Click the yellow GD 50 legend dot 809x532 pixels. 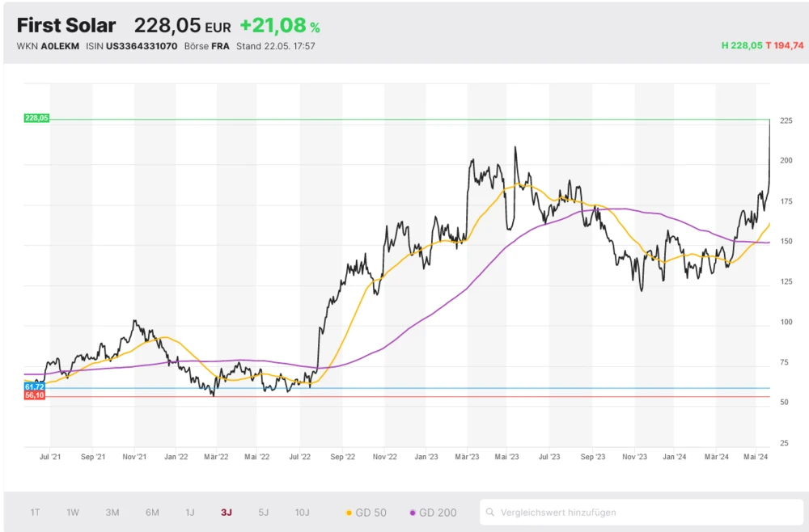[x=349, y=513]
